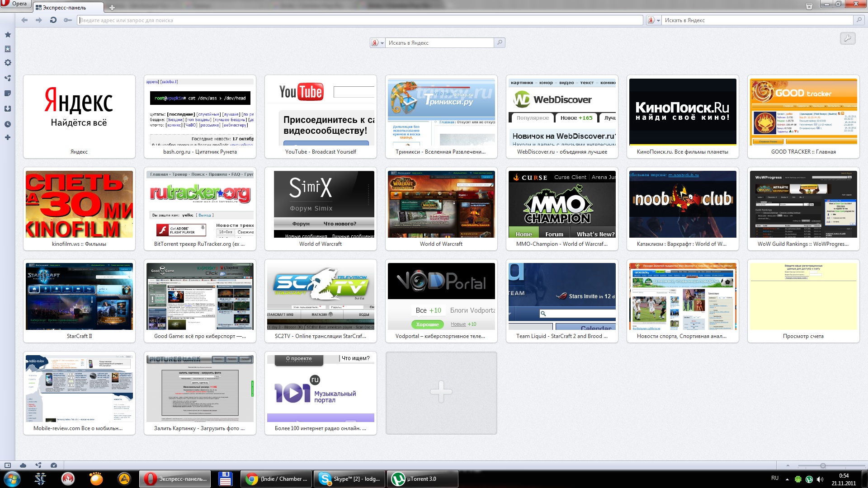Expand toolbar Yandex search engine dropdown
This screenshot has width=868, height=488.
[654, 20]
